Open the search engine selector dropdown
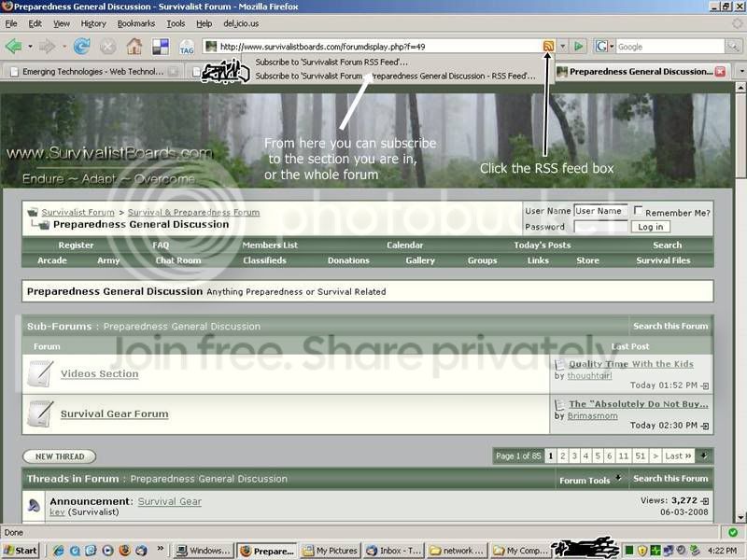 [612, 46]
